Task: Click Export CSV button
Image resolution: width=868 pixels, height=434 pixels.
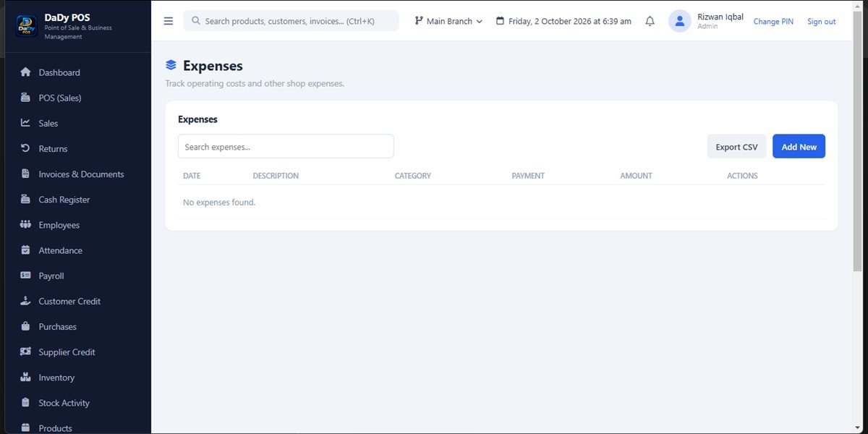Action: pyautogui.click(x=736, y=146)
